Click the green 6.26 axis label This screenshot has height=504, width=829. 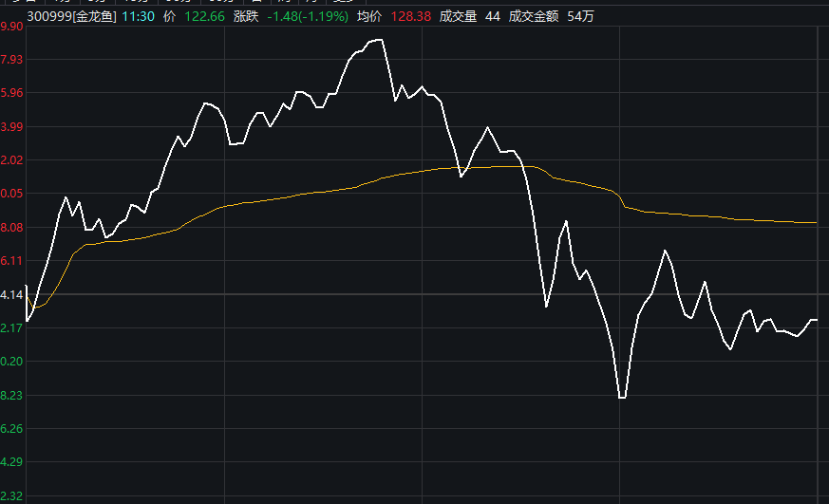pyautogui.click(x=11, y=428)
